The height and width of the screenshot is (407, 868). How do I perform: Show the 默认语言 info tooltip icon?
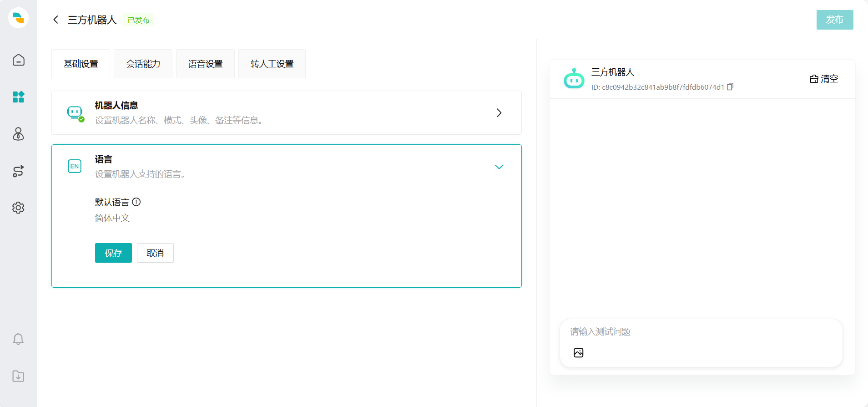tap(136, 202)
